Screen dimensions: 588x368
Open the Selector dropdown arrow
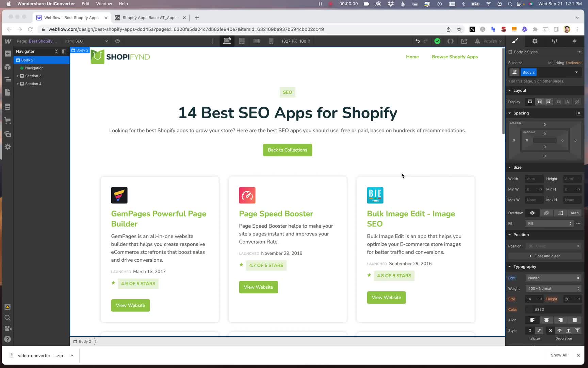click(576, 72)
